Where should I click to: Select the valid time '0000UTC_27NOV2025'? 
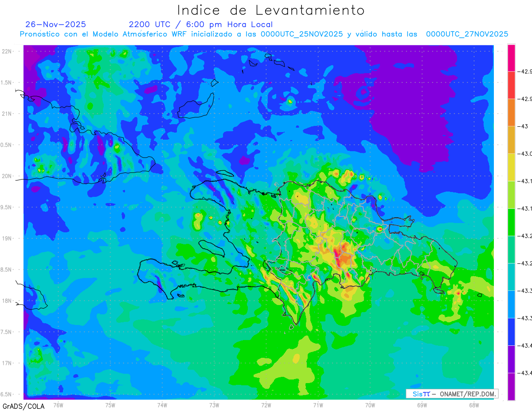(x=467, y=34)
